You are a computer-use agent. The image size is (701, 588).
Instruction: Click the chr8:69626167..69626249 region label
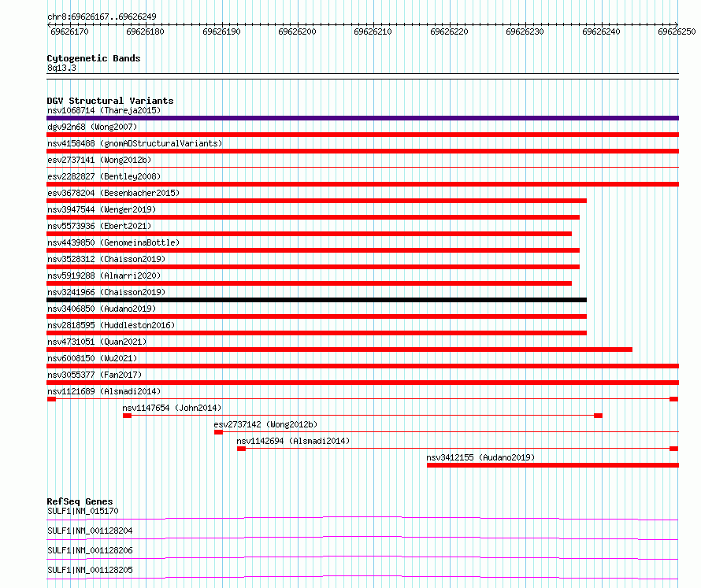pyautogui.click(x=102, y=17)
